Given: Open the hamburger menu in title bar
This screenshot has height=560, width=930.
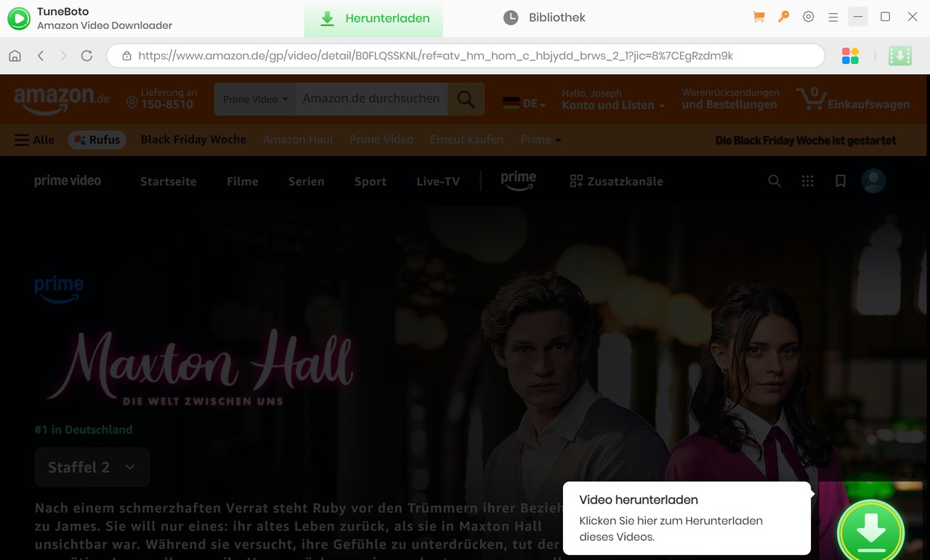Looking at the screenshot, I should (x=833, y=17).
